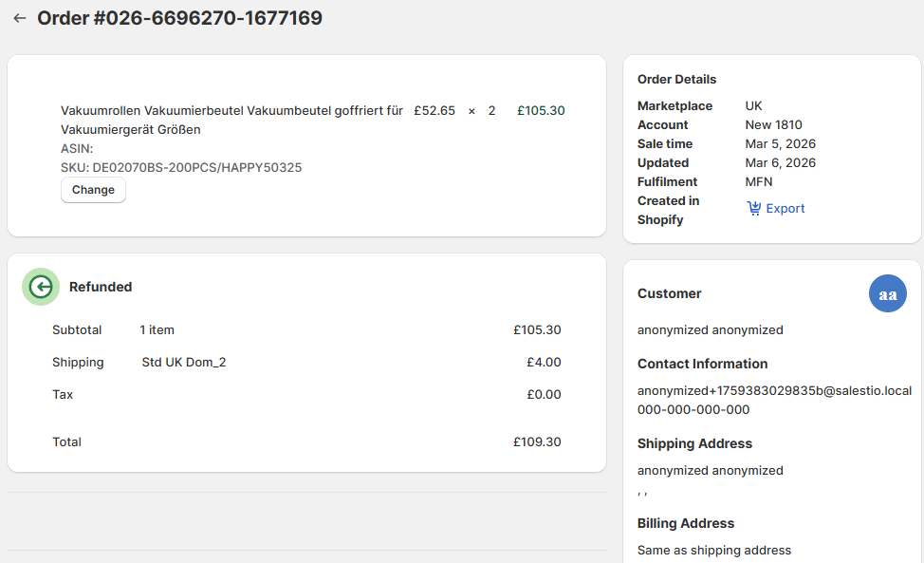This screenshot has width=924, height=563.
Task: Click the item price £52.65
Action: [x=434, y=110]
